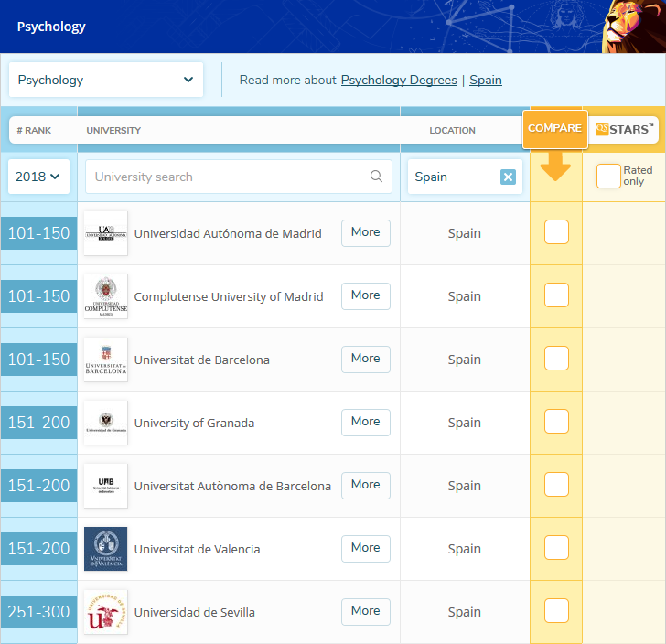The width and height of the screenshot is (666, 644).
Task: Open Complutense University of Madrid logo
Action: pos(106,296)
